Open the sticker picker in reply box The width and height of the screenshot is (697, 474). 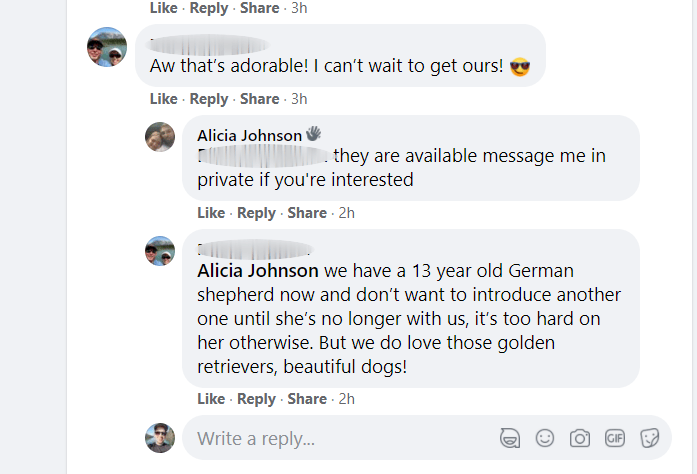point(649,438)
